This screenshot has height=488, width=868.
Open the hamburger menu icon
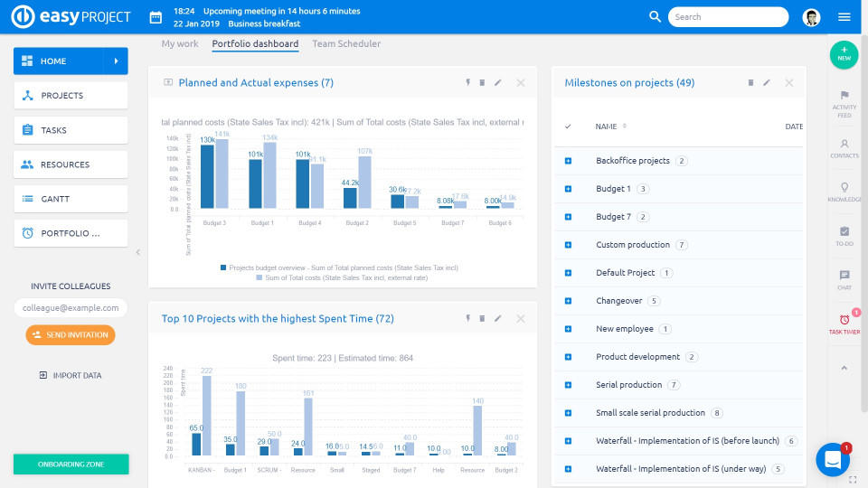tap(844, 17)
